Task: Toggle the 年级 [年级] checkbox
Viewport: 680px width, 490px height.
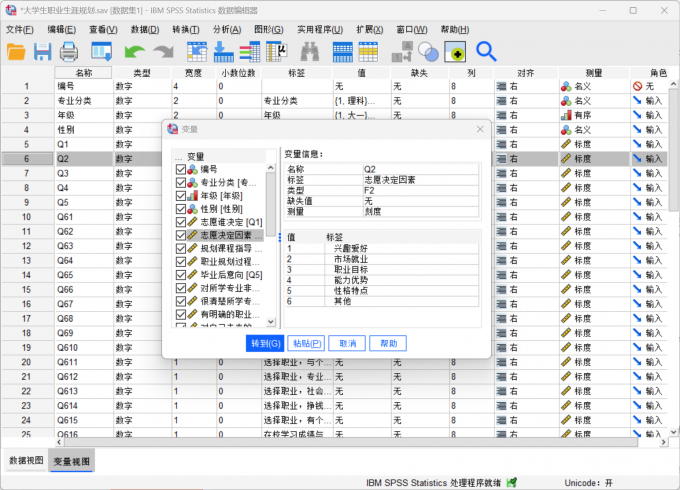Action: tap(181, 196)
